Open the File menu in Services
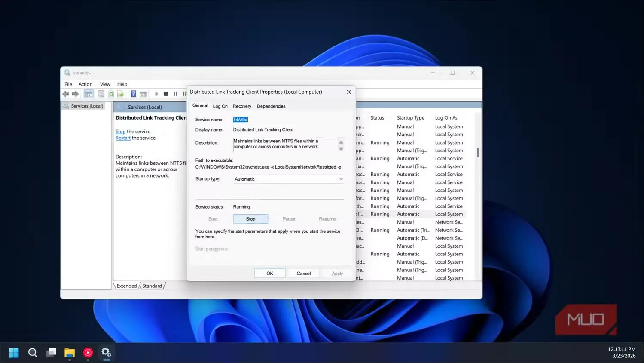 coord(68,84)
